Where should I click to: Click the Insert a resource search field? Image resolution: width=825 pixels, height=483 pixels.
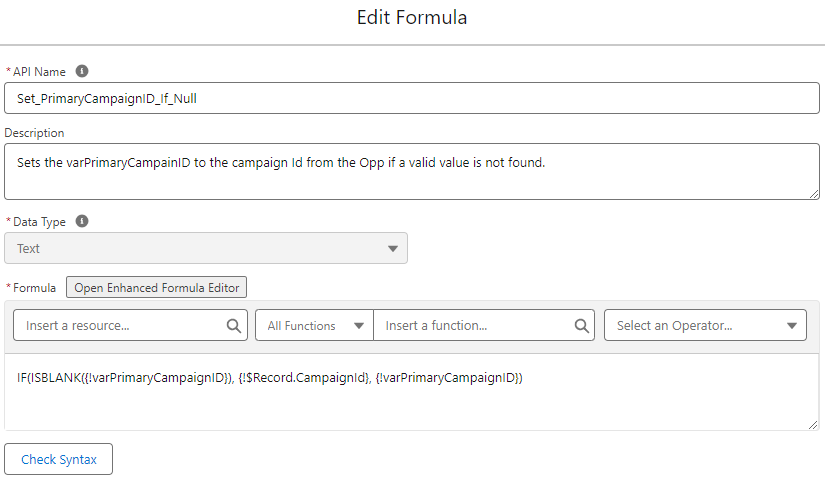[130, 326]
